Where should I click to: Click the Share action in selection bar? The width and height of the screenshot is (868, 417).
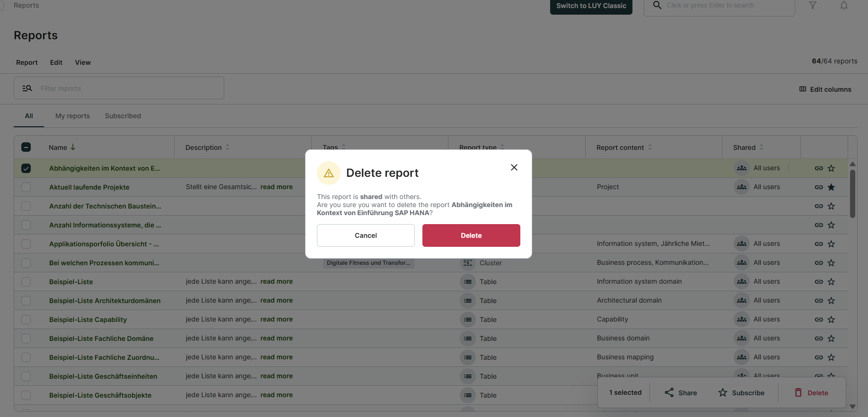681,392
